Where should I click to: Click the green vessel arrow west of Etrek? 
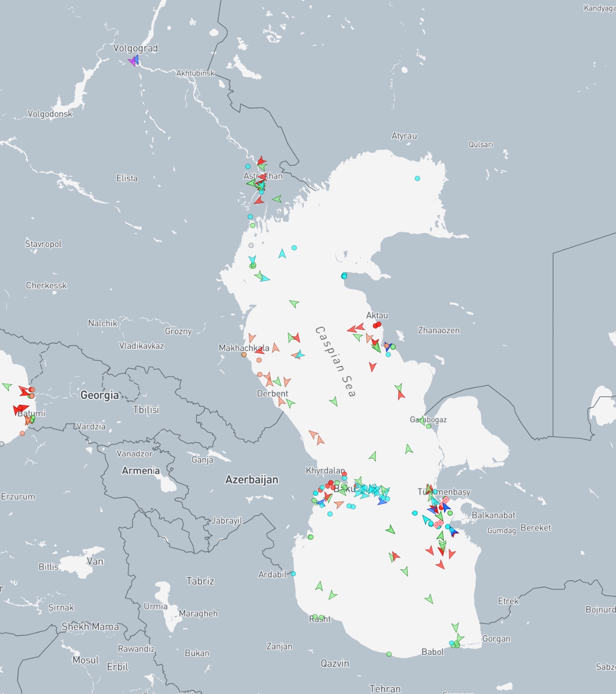tap(429, 599)
